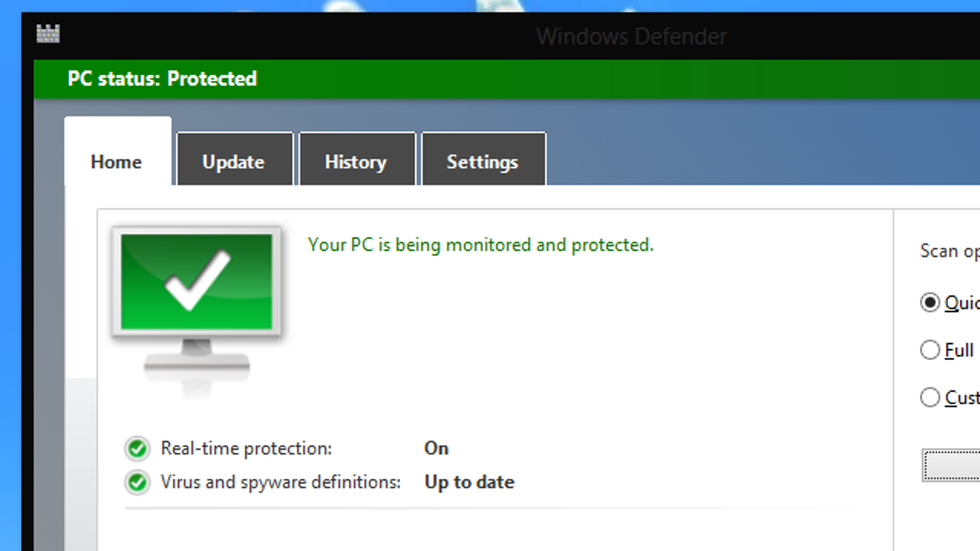Switch to the Home tab
980x551 pixels.
pos(118,152)
